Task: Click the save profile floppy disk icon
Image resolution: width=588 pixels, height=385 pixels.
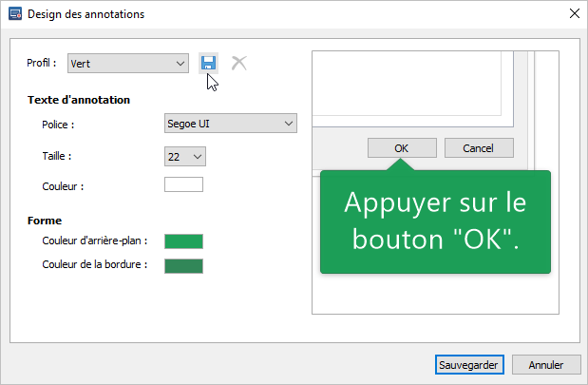Action: pyautogui.click(x=208, y=63)
